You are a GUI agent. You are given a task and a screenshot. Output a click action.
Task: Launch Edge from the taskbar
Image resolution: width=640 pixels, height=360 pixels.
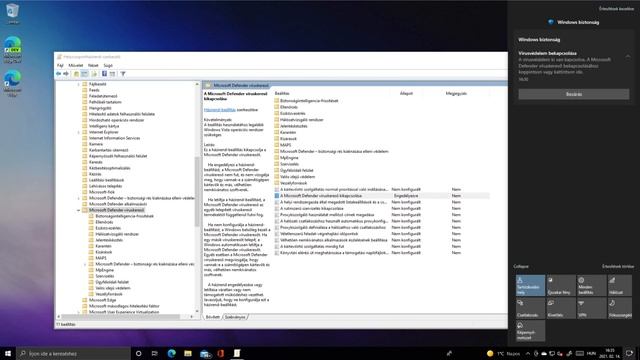(x=171, y=353)
